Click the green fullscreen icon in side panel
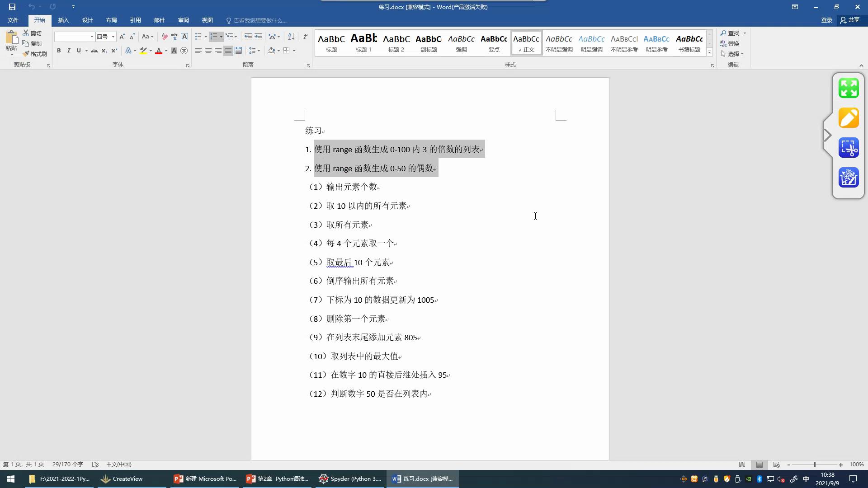Screen dimensions: 868x488 coord(849,88)
